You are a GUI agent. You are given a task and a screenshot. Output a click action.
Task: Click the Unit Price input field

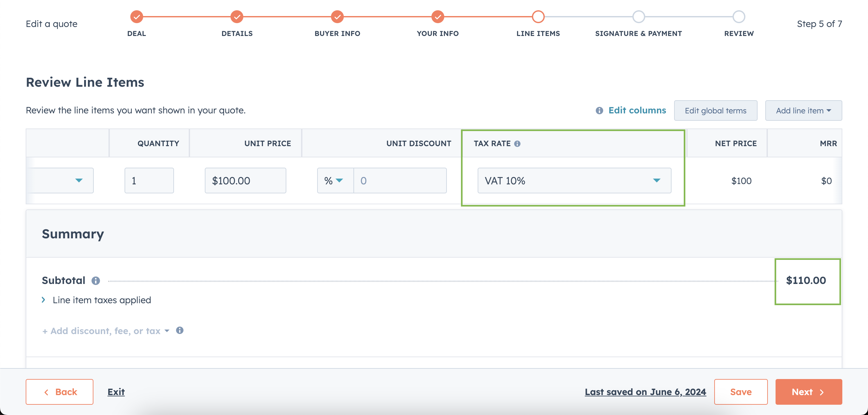click(245, 181)
